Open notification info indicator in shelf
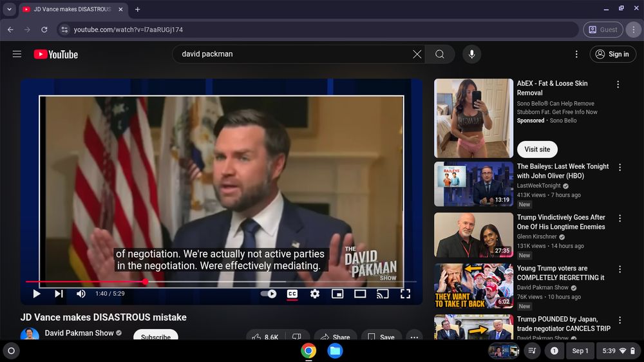The height and width of the screenshot is (362, 644). pyautogui.click(x=554, y=351)
